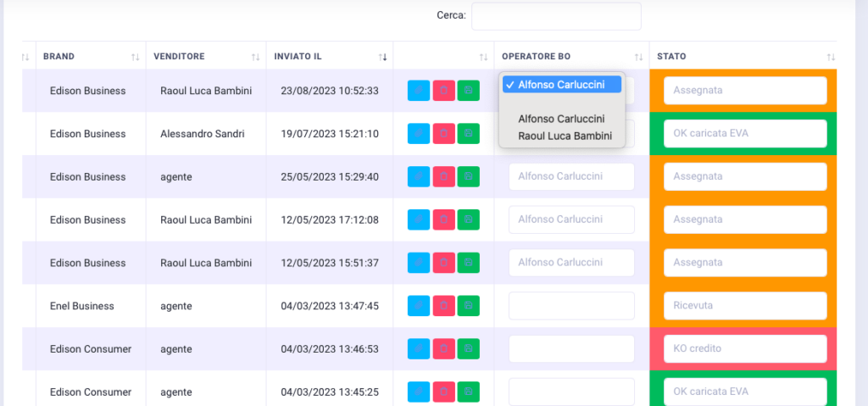Sort table by VENDITORE column header
Viewport: 868px width, 406px height.
click(x=206, y=57)
